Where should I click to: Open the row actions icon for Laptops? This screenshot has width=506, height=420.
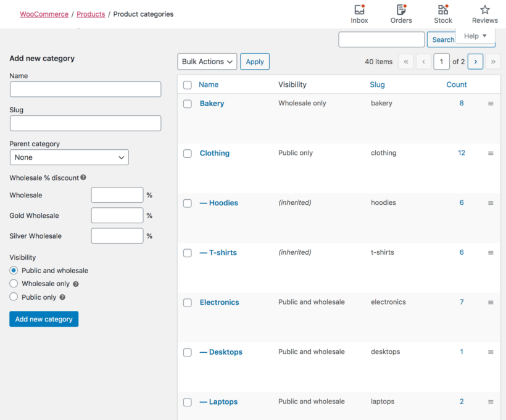(x=491, y=401)
